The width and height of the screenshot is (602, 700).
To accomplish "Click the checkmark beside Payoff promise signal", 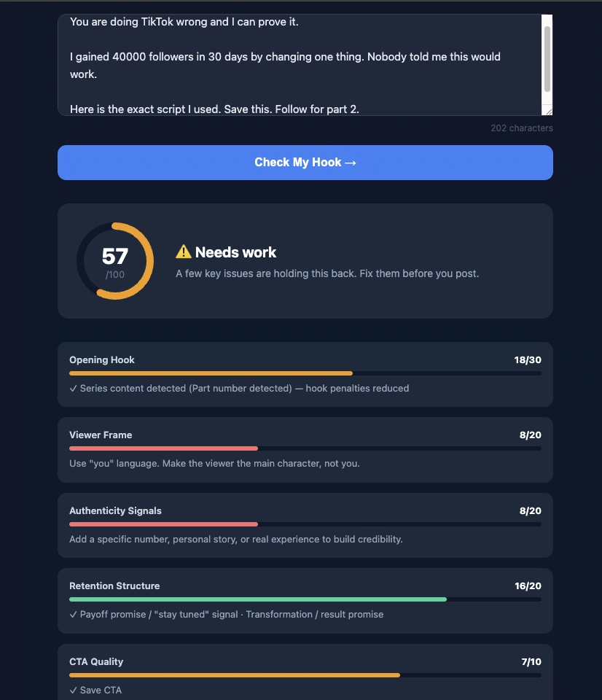I will coord(73,614).
